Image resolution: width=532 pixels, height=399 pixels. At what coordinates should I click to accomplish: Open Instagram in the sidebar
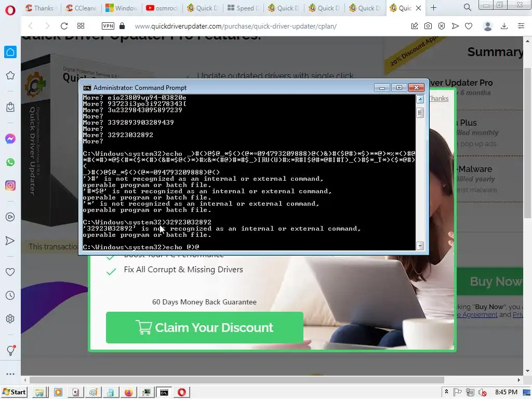pyautogui.click(x=10, y=185)
